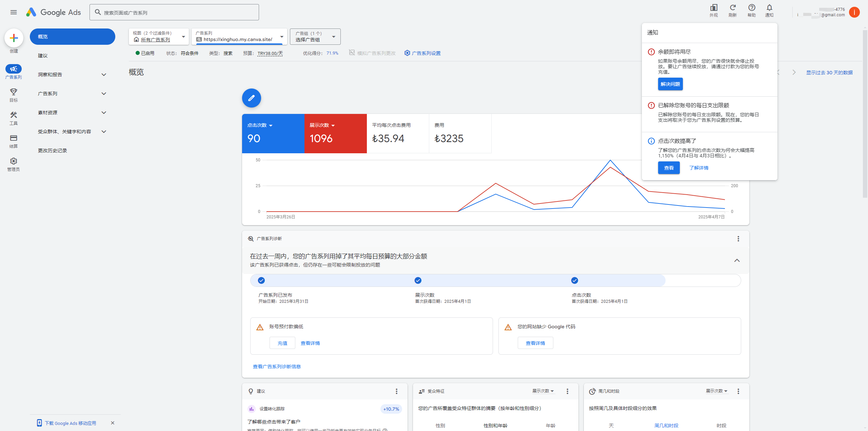The width and height of the screenshot is (868, 431).
Task: Go to next date range arrow
Action: point(794,72)
